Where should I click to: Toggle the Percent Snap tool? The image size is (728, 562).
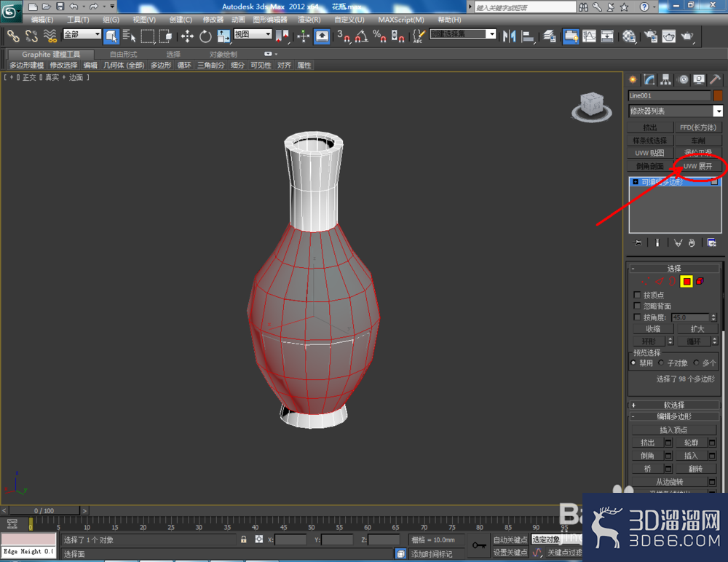[379, 36]
